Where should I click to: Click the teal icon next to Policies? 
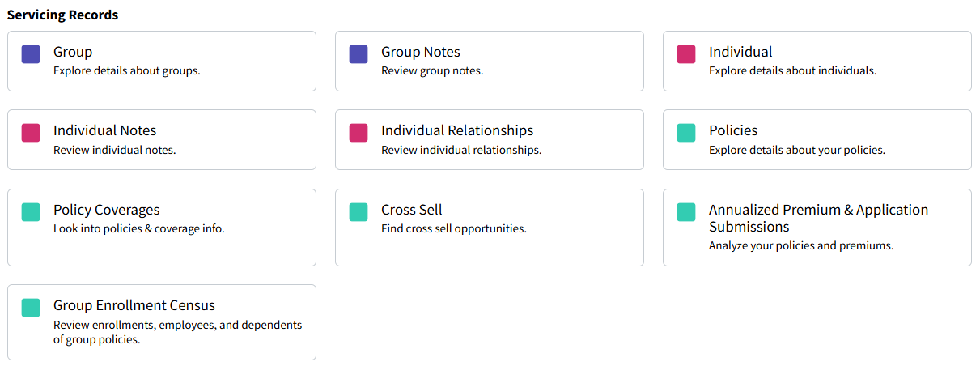(x=686, y=133)
